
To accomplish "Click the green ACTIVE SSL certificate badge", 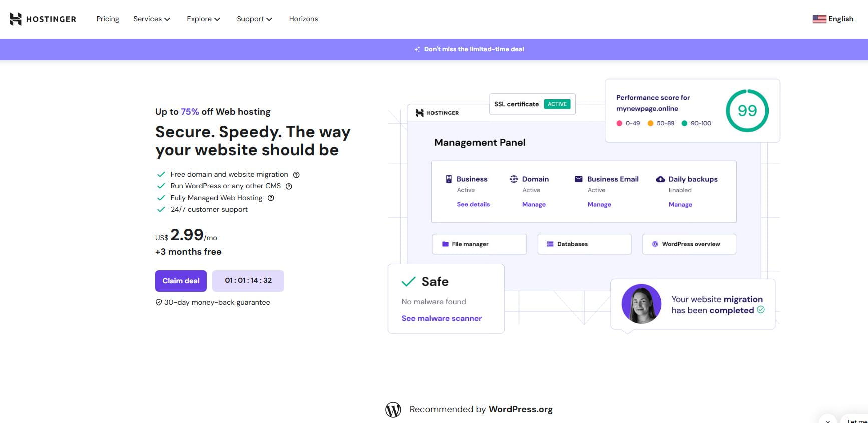I will [557, 104].
